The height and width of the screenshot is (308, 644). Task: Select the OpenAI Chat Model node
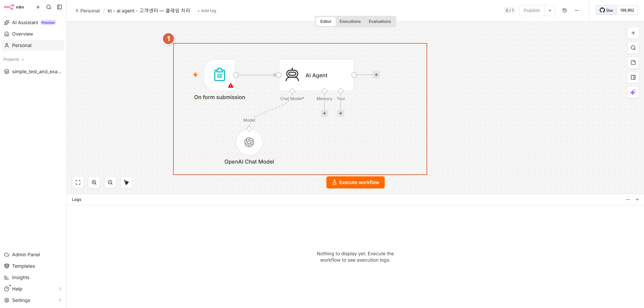point(249,142)
